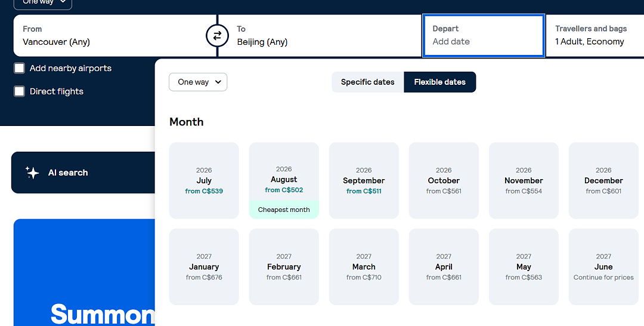This screenshot has height=326, width=644.
Task: Choose October 2026 from C$561
Action: coord(444,180)
